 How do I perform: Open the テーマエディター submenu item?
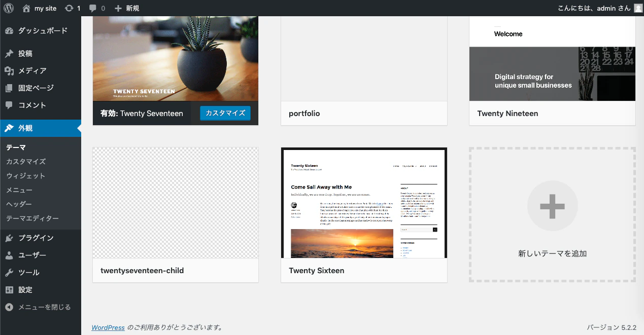[32, 218]
